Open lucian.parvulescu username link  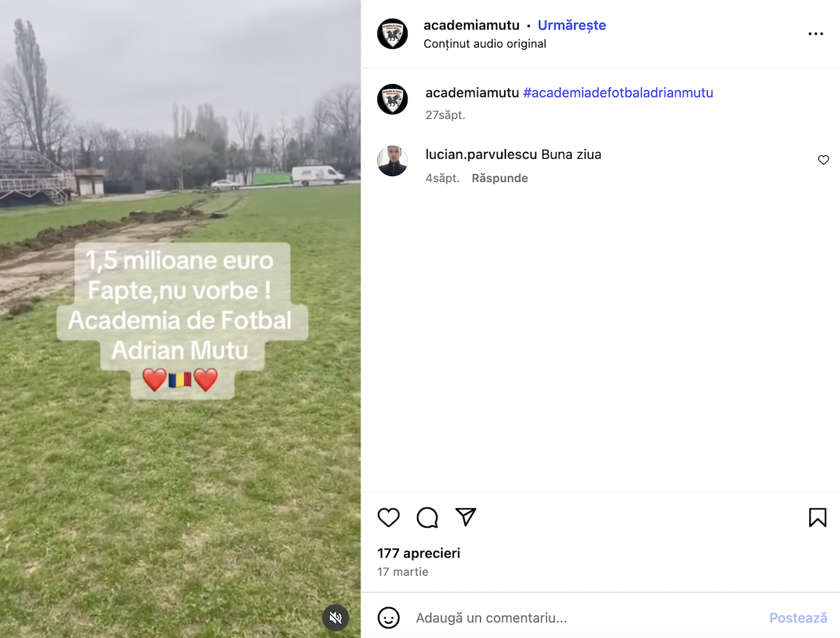[482, 155]
